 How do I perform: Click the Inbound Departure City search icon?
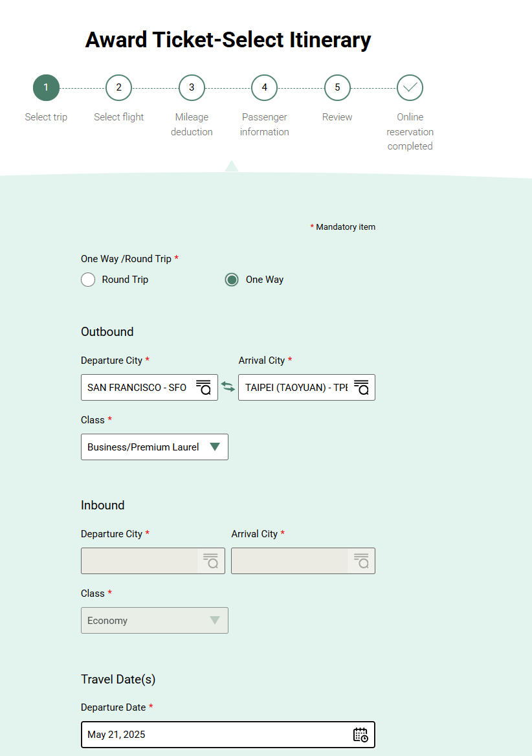210,561
